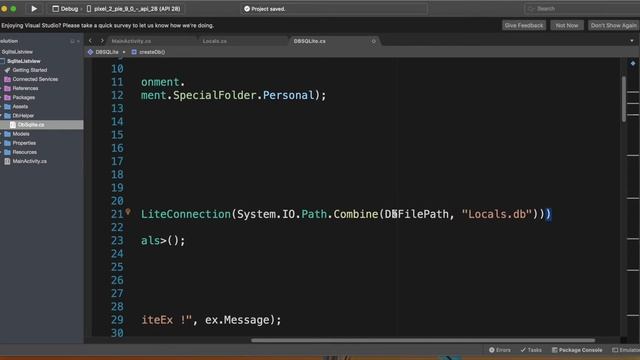The width and height of the screenshot is (640, 360).
Task: Click line number 21 in gutter
Action: click(x=117, y=214)
